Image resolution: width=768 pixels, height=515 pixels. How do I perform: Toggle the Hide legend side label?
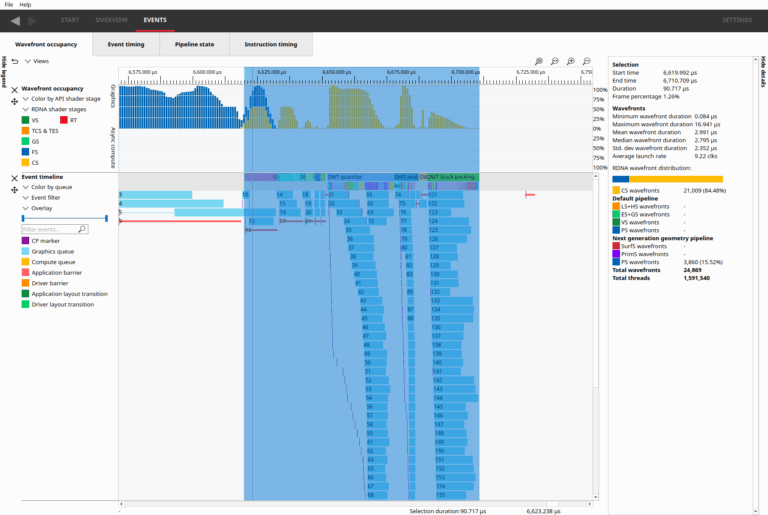(x=4, y=72)
